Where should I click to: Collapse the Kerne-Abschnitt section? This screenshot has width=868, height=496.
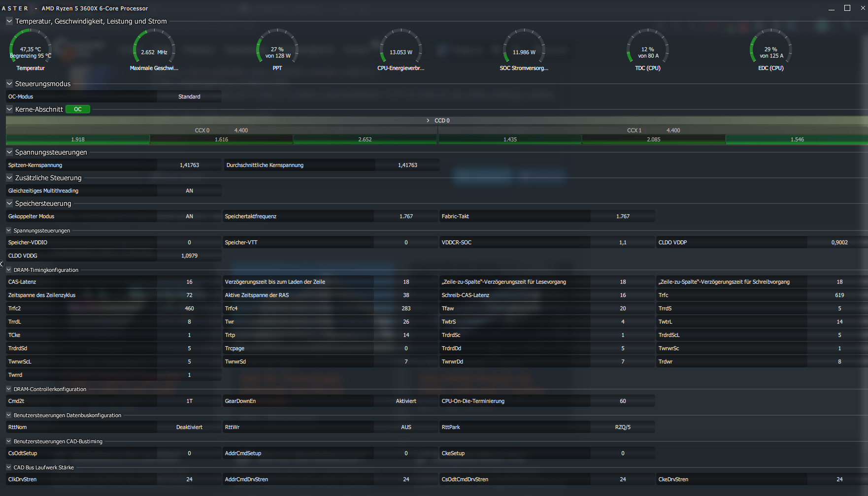click(x=9, y=109)
